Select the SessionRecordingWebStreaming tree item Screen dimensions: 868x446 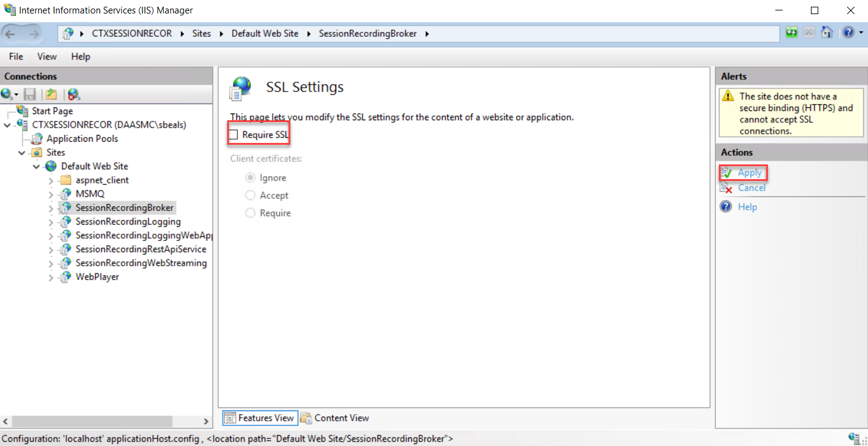click(141, 263)
